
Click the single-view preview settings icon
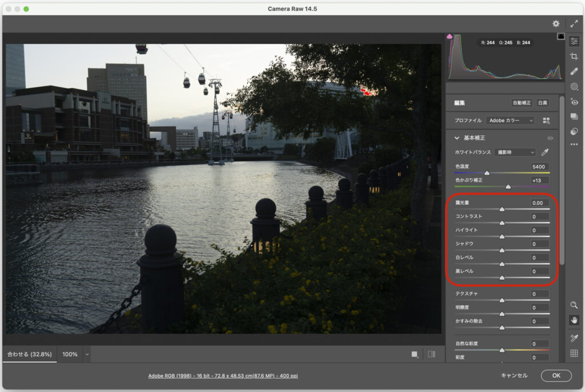pyautogui.click(x=415, y=354)
